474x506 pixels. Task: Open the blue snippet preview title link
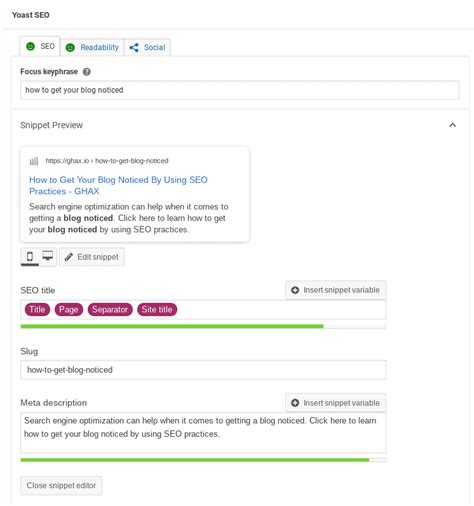point(118,185)
